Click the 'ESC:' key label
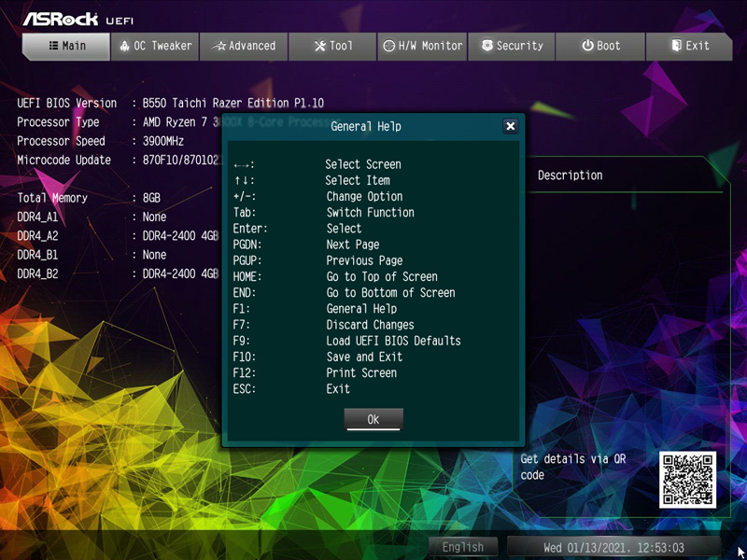The image size is (747, 560). (x=245, y=389)
